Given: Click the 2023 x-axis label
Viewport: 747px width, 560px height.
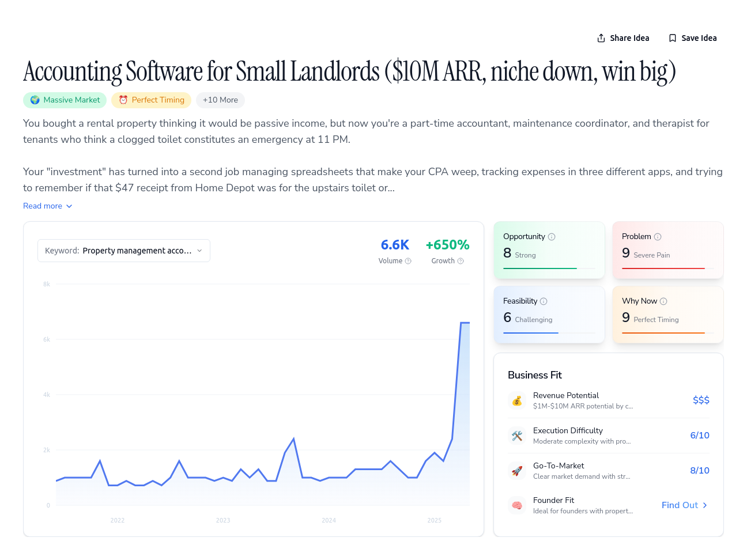Looking at the screenshot, I should (223, 520).
